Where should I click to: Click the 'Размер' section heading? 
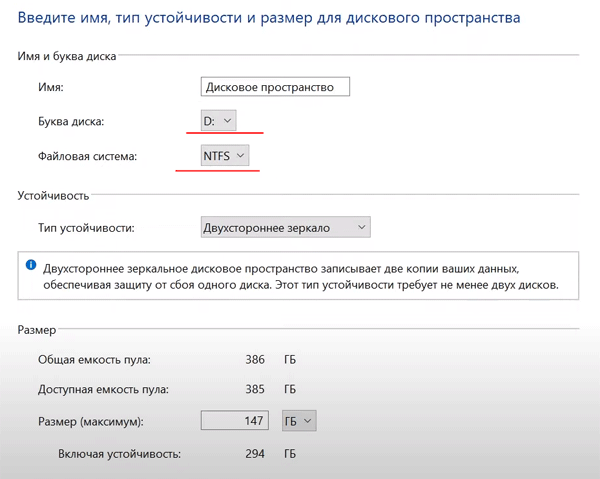coord(37,330)
